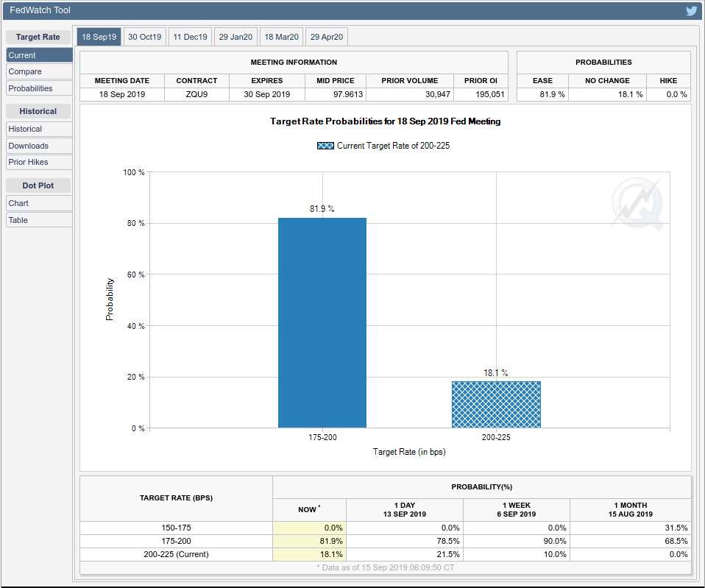Viewport: 705px width, 588px height.
Task: Click the 1 WEEK 6 SEP 2019 header
Action: coord(517,510)
